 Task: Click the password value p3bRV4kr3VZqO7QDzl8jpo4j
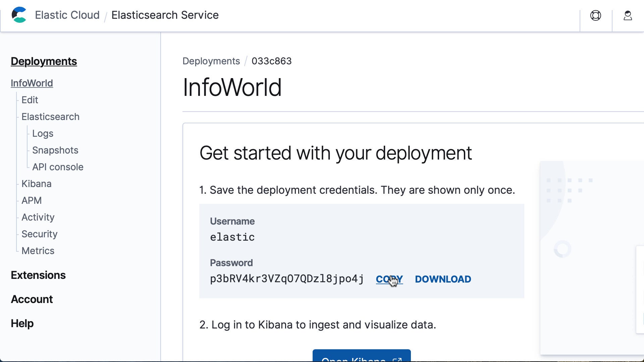point(287,279)
